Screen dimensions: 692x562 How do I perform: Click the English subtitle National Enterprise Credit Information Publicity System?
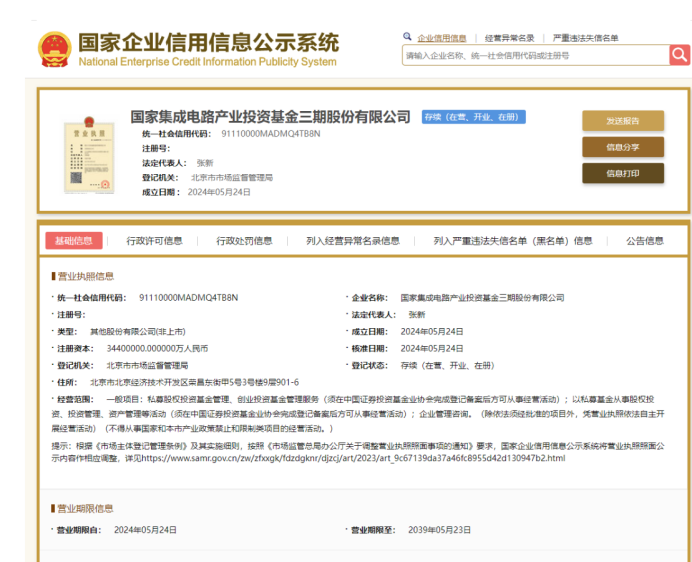(207, 62)
